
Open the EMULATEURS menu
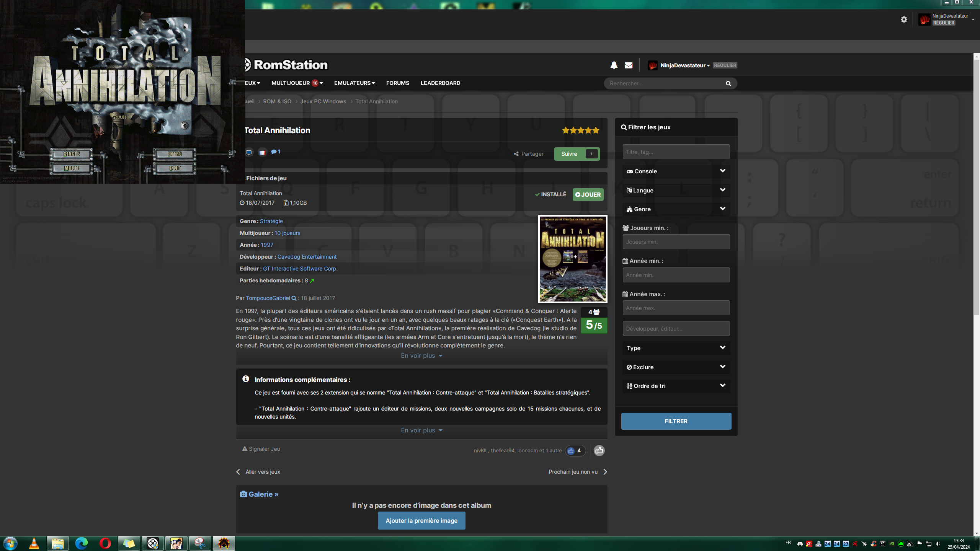coord(354,83)
